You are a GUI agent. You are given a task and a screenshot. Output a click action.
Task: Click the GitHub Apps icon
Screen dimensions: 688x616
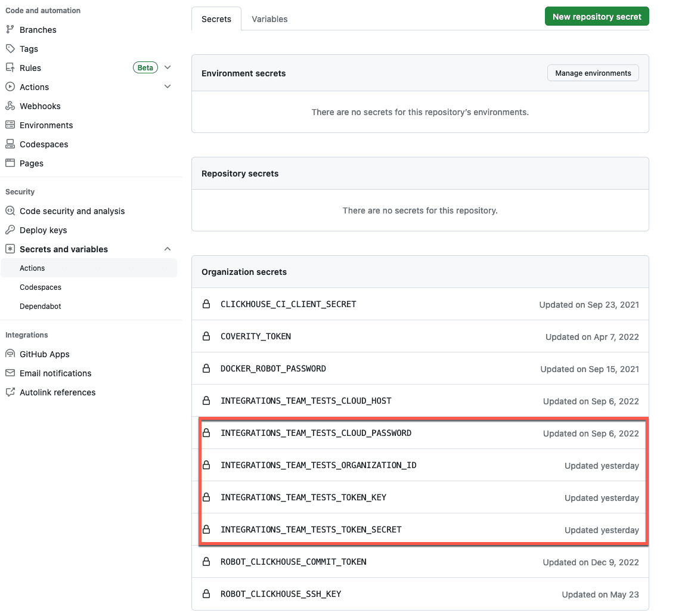(10, 354)
